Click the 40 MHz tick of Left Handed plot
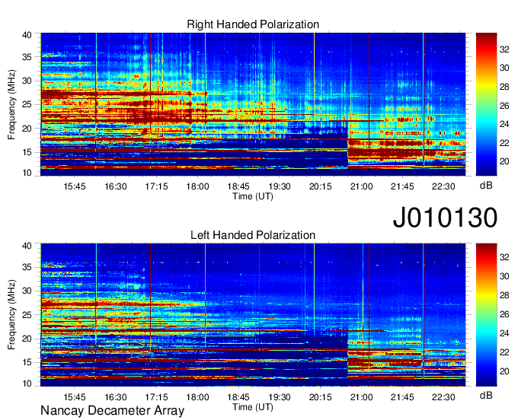 27,246
